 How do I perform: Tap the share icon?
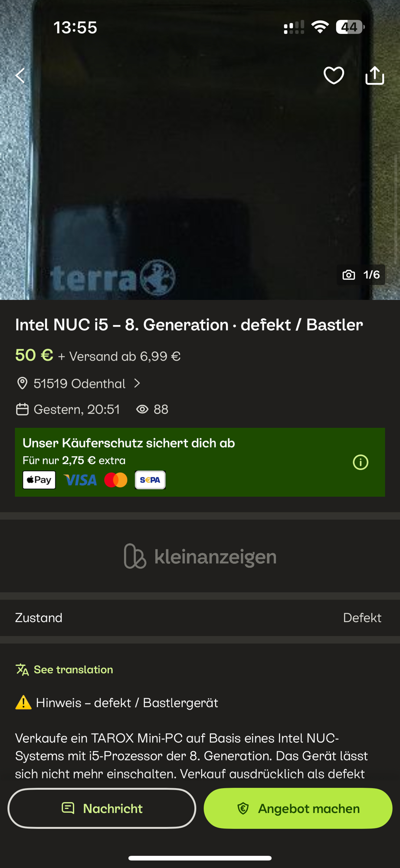pos(375,76)
